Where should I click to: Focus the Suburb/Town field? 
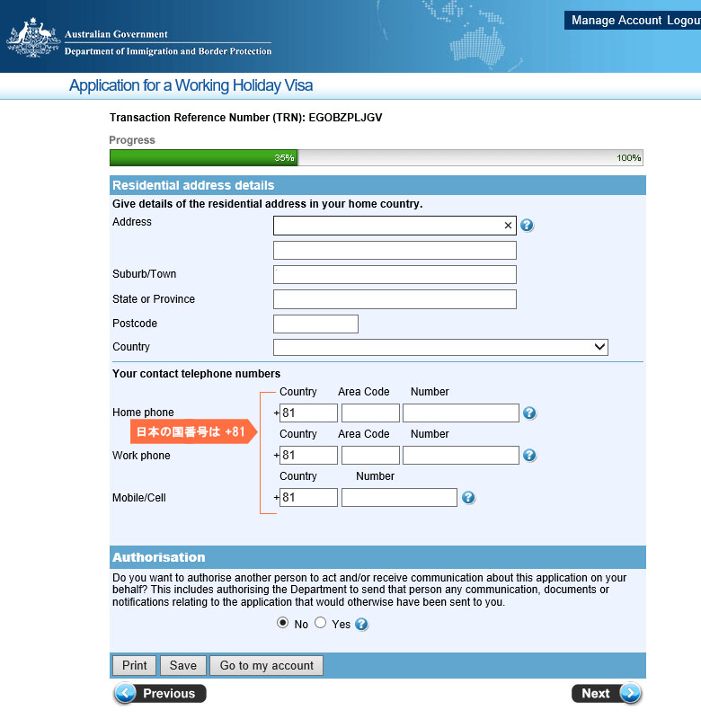pyautogui.click(x=395, y=274)
